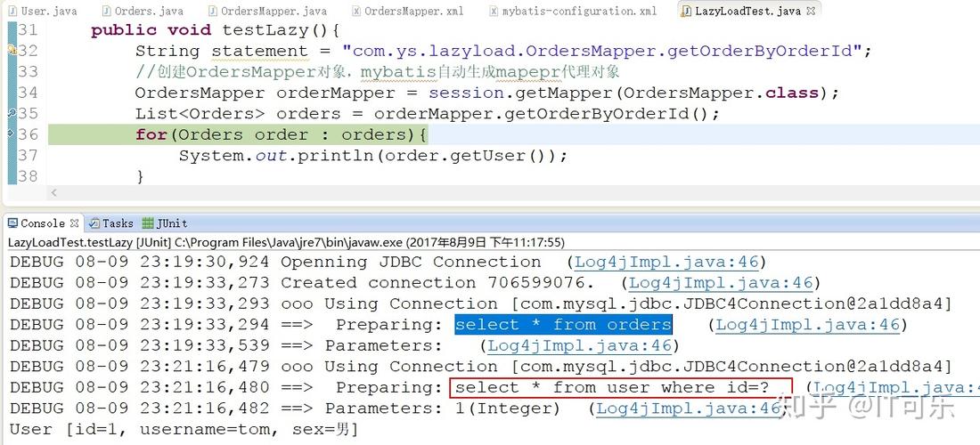
Task: Click line number 38 in the gutter
Action: tap(28, 176)
